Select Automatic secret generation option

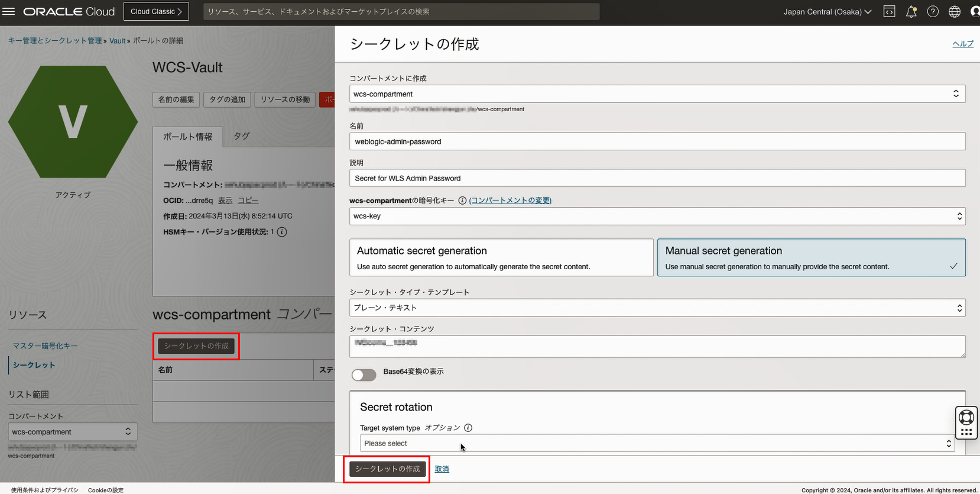(x=501, y=257)
